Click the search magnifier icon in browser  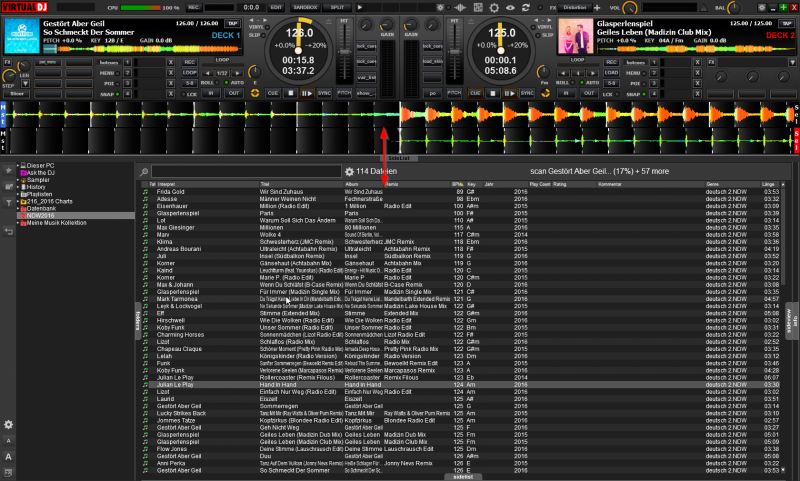tap(144, 172)
